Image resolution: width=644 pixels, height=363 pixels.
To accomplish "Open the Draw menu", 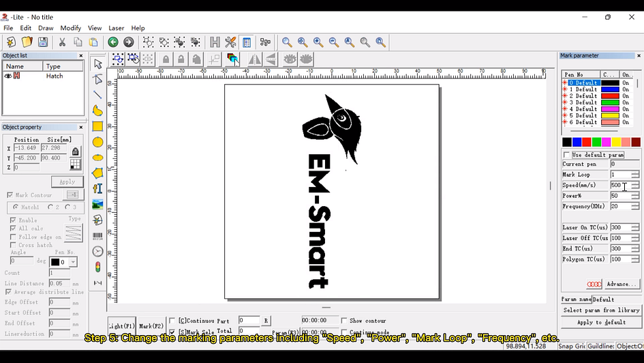I will 46,28.
